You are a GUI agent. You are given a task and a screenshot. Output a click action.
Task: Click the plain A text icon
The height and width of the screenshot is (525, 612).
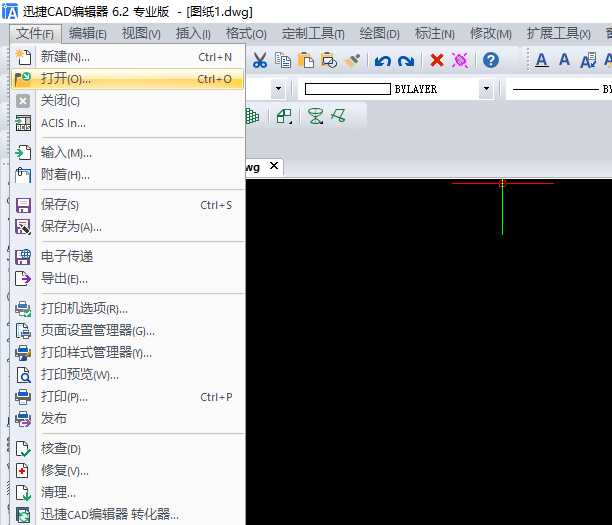(564, 60)
